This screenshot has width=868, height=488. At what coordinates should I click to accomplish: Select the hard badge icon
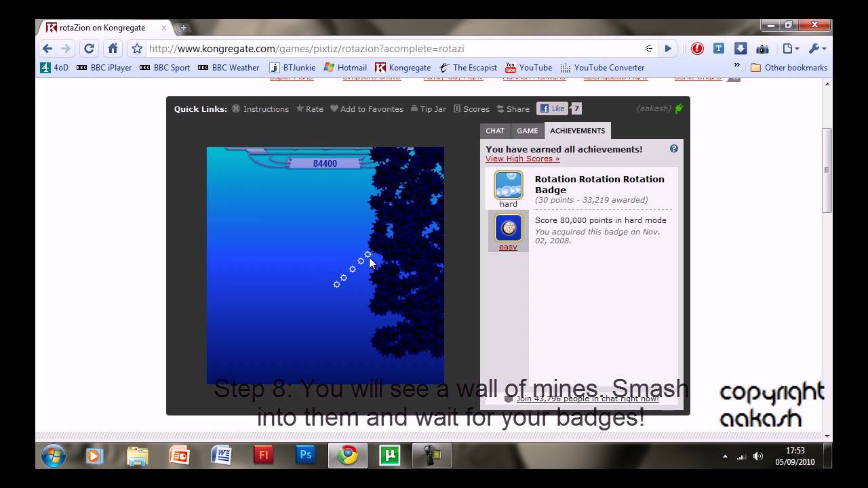click(x=509, y=185)
